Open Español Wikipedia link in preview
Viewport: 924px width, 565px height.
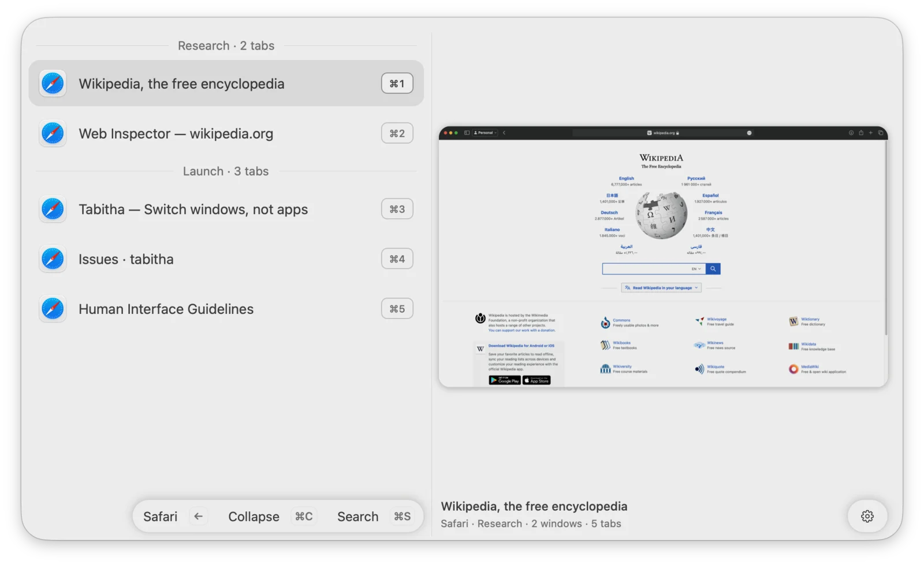(x=710, y=196)
